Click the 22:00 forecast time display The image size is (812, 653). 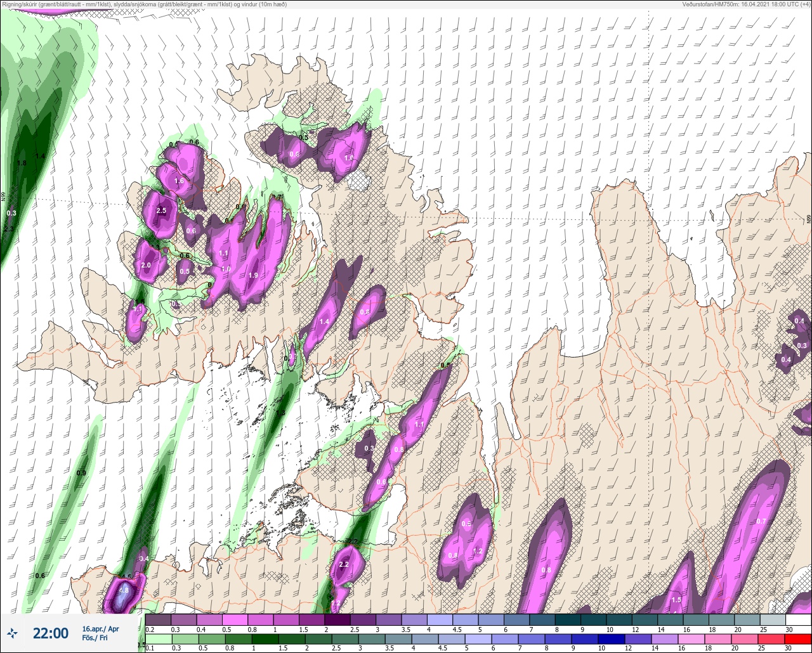coord(51,633)
